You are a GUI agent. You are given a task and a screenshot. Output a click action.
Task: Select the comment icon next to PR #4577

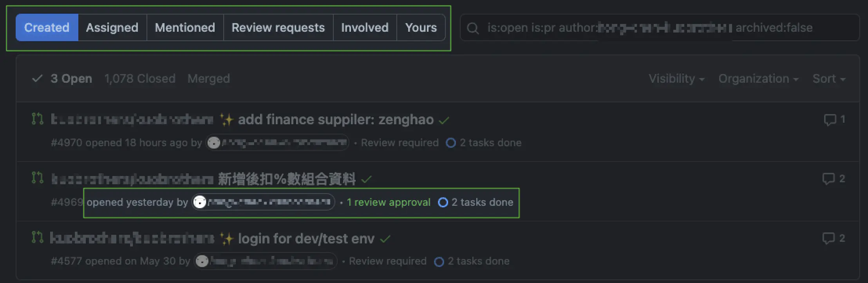830,239
